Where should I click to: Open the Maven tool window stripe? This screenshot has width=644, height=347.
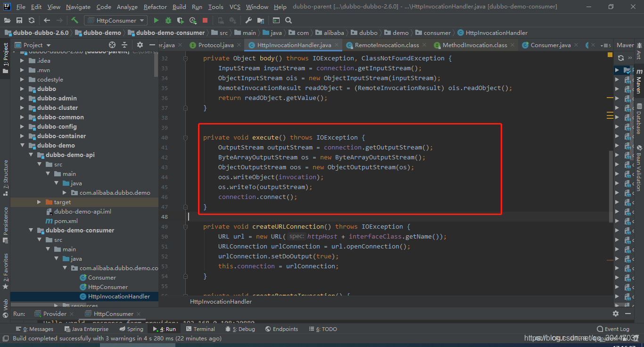click(x=639, y=81)
